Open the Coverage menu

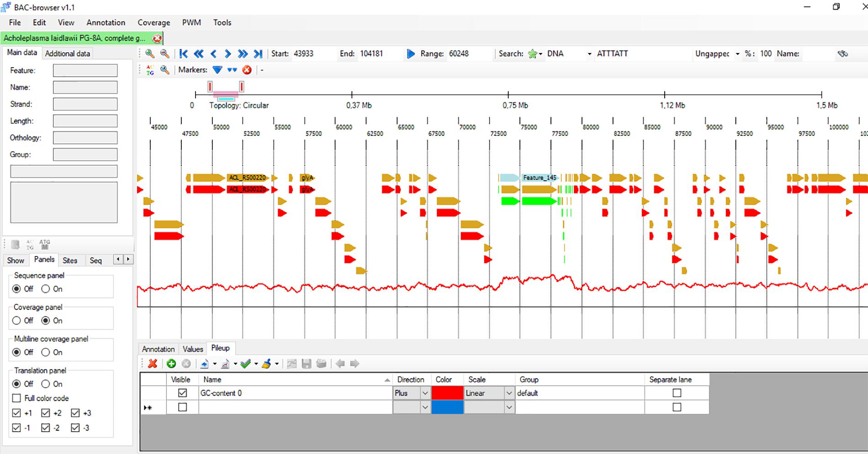[154, 22]
